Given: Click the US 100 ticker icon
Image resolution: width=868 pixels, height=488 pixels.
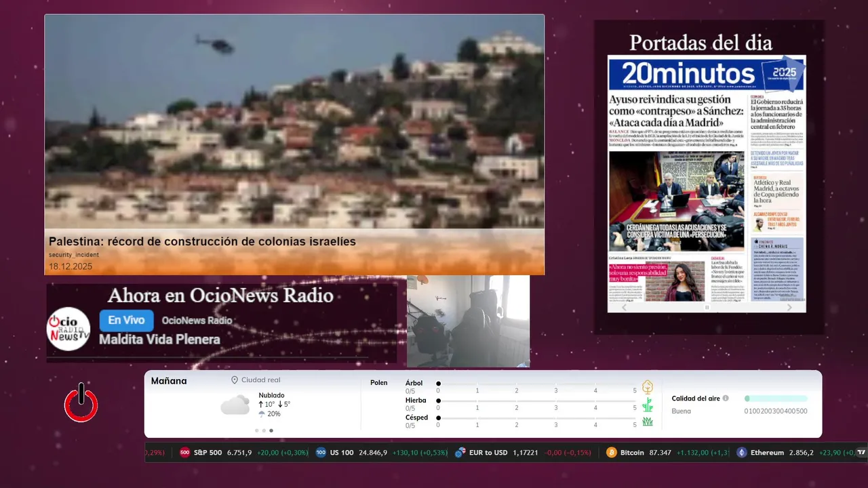Looking at the screenshot, I should tap(321, 453).
